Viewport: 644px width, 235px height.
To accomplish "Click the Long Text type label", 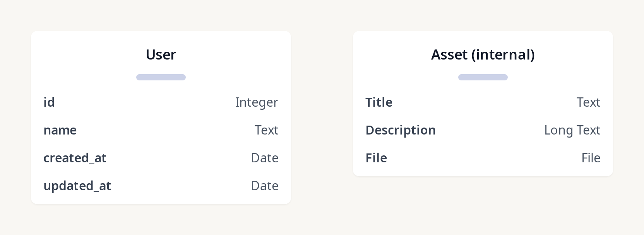I will 572,130.
